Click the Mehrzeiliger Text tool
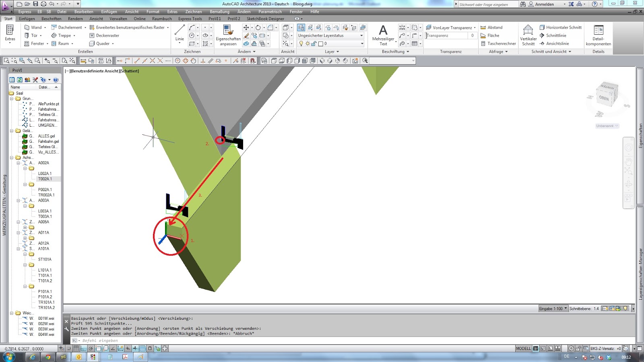The image size is (644, 362). pos(383,35)
